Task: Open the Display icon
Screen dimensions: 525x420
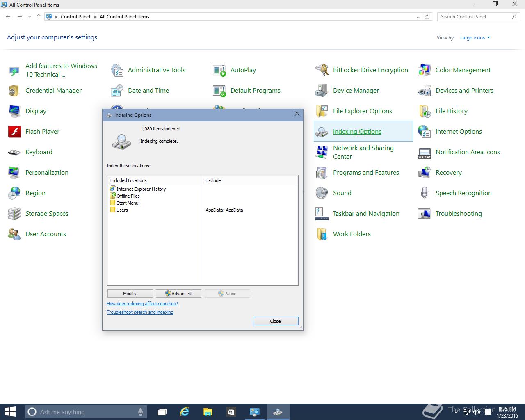Action: click(14, 111)
